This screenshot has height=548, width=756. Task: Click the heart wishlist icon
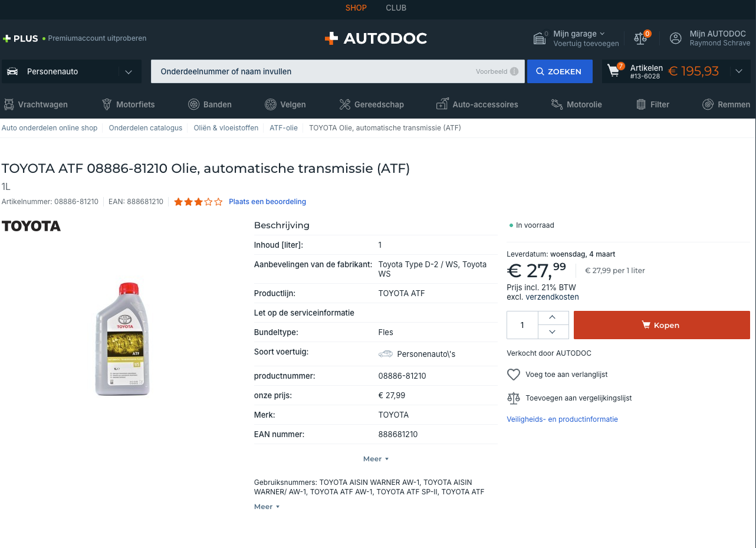[x=514, y=375]
